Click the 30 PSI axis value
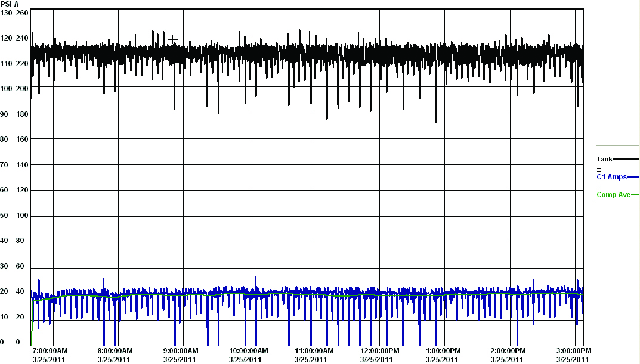This screenshot has height=364, width=640. coord(4,266)
